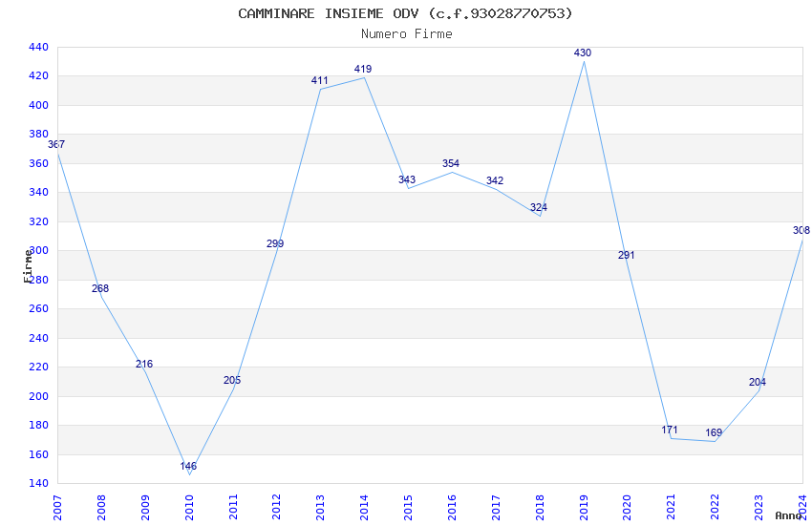Click x-axis year label 2015

click(408, 508)
